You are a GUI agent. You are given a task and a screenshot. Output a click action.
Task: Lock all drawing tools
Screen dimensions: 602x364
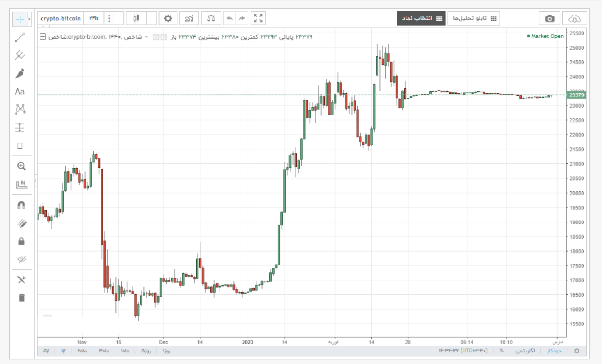coord(21,241)
